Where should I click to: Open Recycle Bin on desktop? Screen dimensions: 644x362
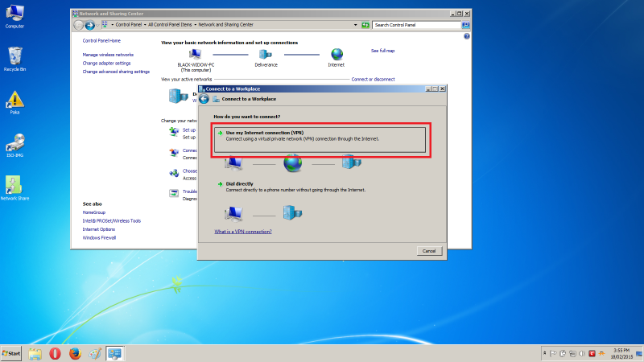click(x=14, y=57)
